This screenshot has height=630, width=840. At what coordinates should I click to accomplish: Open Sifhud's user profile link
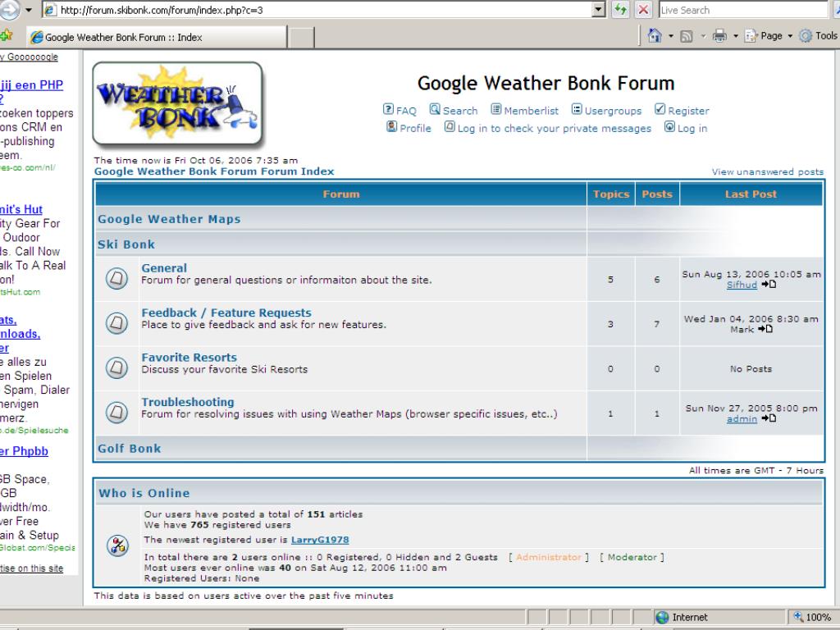tap(742, 285)
